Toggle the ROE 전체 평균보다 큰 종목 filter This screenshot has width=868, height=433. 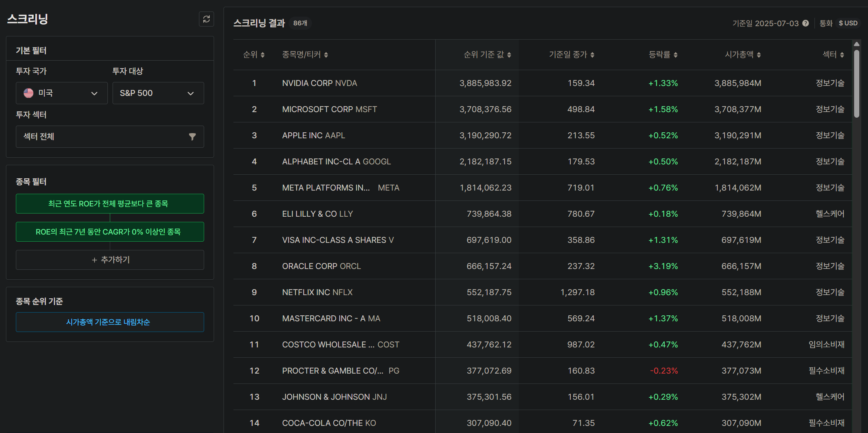click(x=110, y=204)
